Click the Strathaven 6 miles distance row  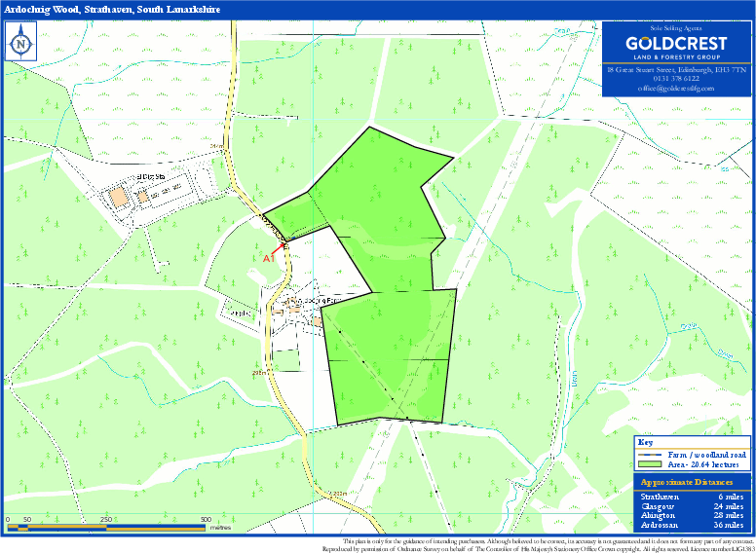click(692, 497)
